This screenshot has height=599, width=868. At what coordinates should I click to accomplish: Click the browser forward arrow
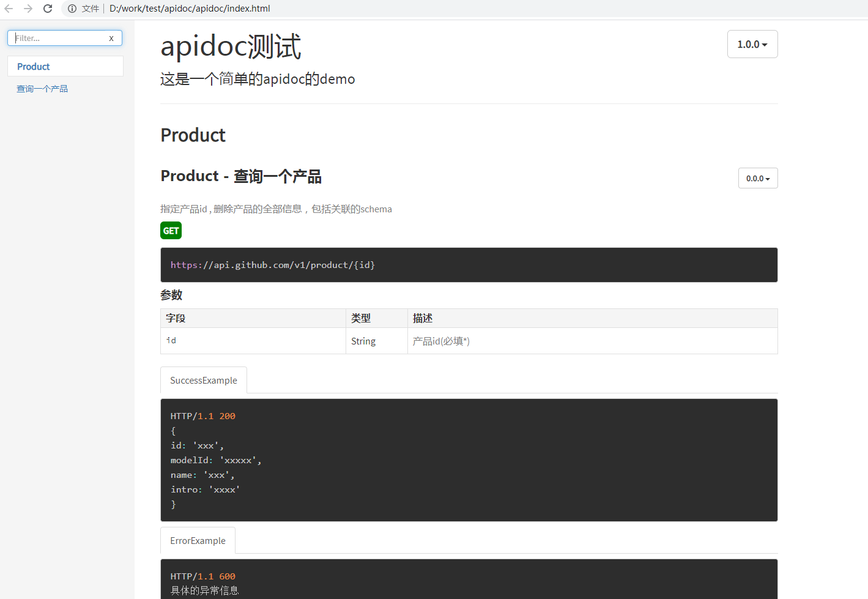(28, 9)
